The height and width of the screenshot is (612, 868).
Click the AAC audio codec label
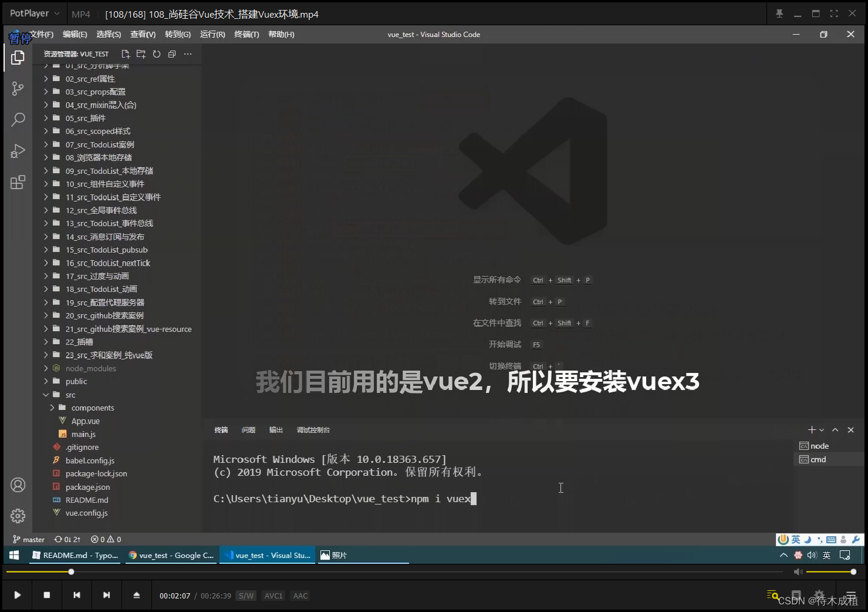coord(300,596)
